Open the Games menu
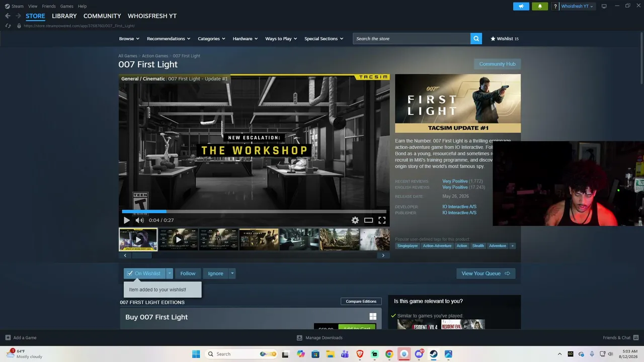Image resolution: width=644 pixels, height=362 pixels. coord(67,6)
